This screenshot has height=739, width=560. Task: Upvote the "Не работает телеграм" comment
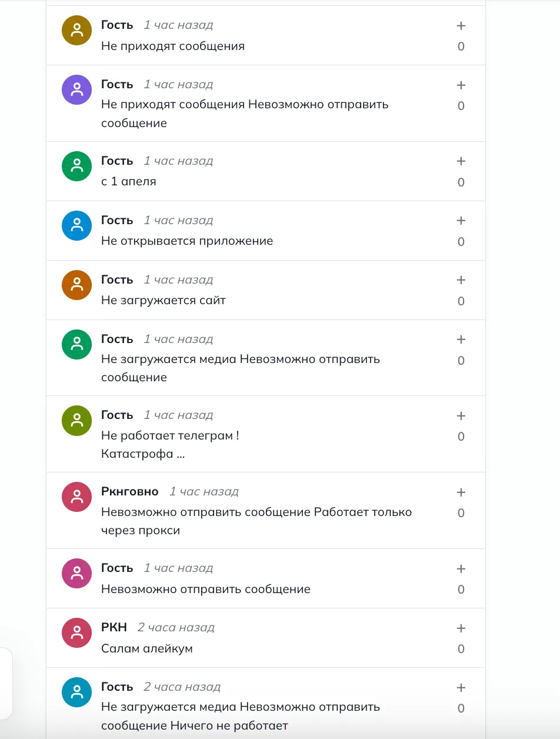coord(461,416)
